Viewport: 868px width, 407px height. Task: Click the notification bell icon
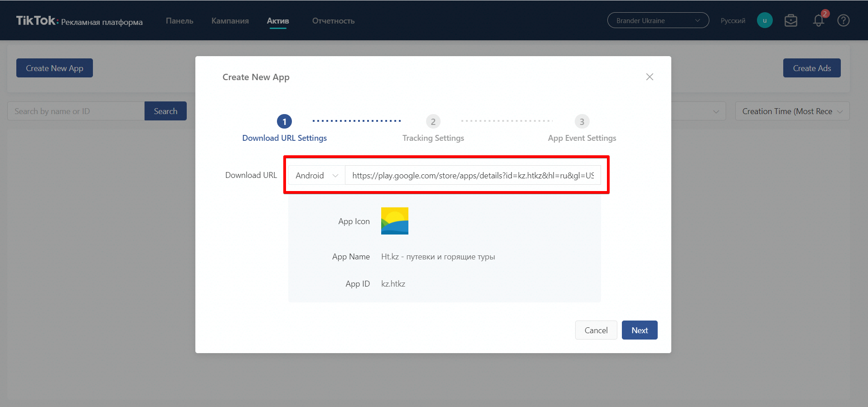[x=818, y=21]
